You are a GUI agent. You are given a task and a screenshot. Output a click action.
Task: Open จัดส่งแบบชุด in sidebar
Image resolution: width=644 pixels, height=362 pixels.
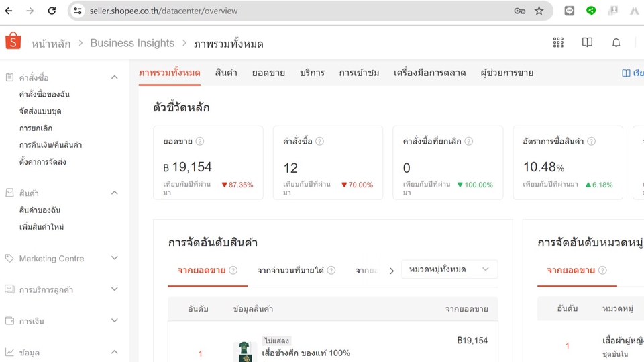(x=40, y=111)
